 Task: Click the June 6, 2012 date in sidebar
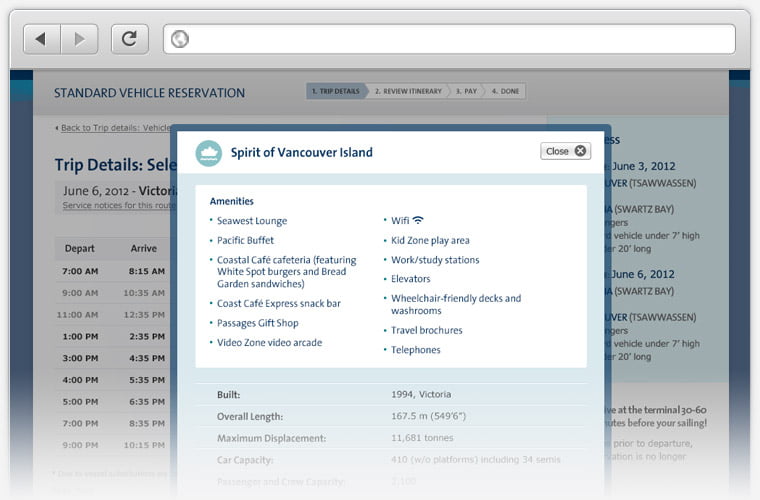(643, 274)
